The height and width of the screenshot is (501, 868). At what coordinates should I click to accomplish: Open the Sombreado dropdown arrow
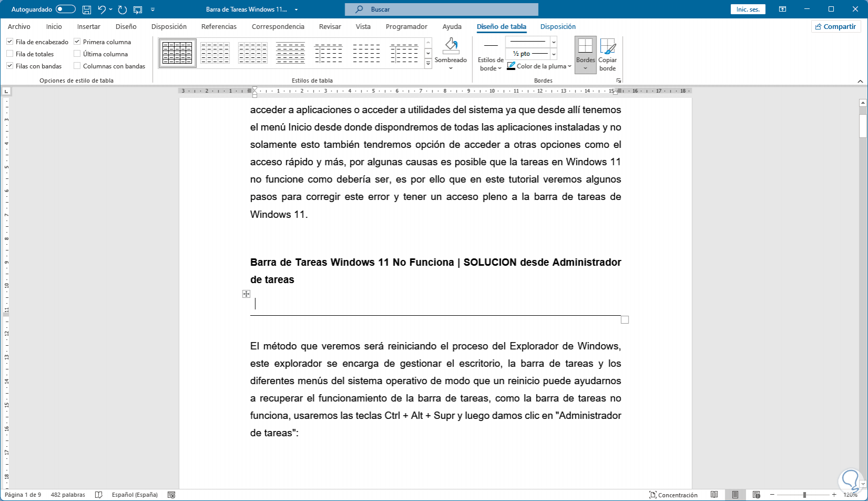(451, 68)
